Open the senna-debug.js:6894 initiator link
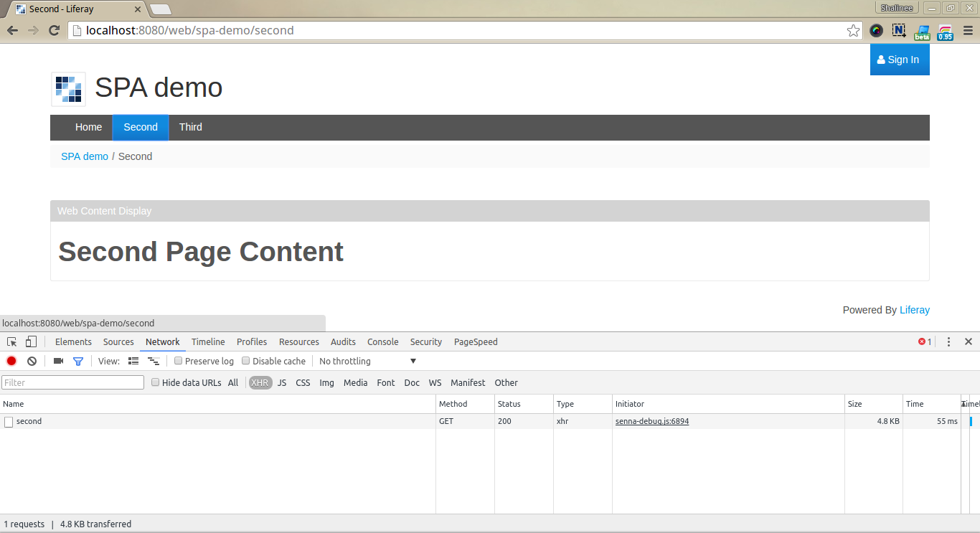Screen dimensions: 980x533 (x=652, y=421)
